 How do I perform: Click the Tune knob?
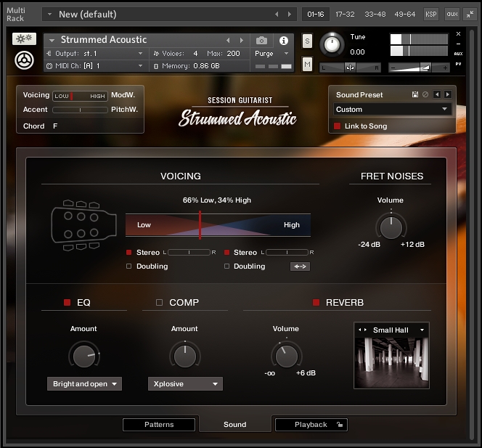click(x=332, y=45)
